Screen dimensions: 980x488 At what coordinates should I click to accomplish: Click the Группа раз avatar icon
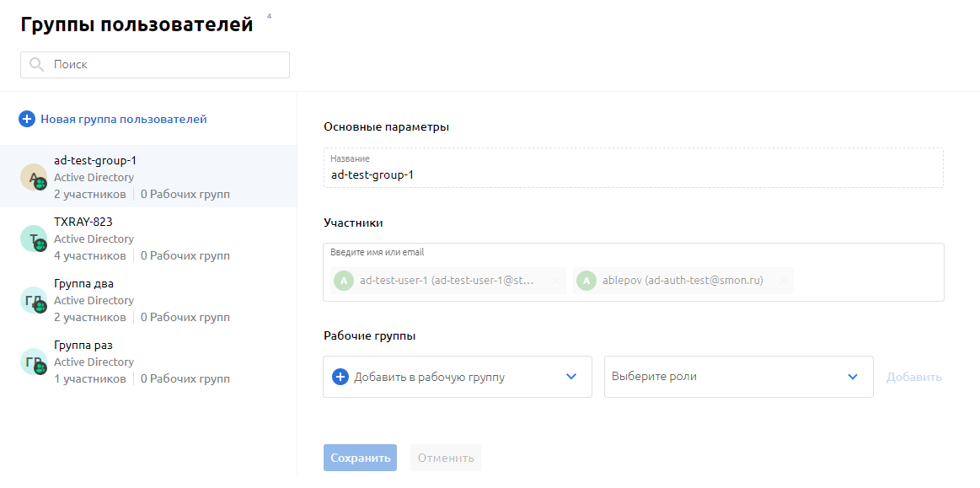pos(34,362)
